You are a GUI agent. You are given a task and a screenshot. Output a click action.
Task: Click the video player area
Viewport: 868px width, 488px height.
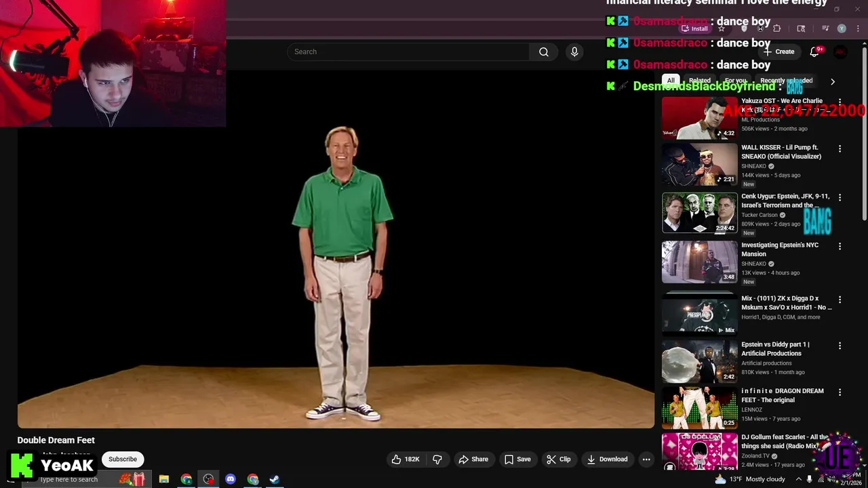(x=336, y=249)
